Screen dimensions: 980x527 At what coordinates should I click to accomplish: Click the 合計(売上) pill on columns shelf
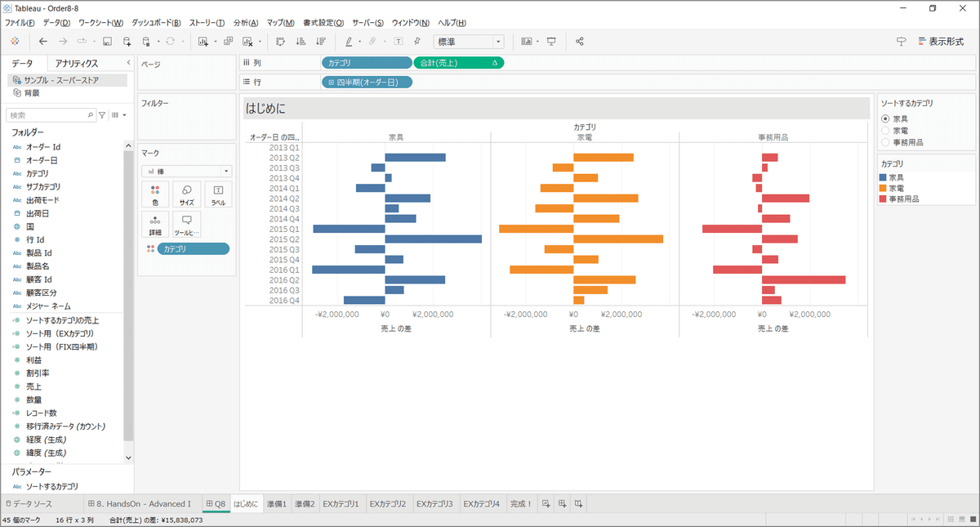[x=459, y=62]
